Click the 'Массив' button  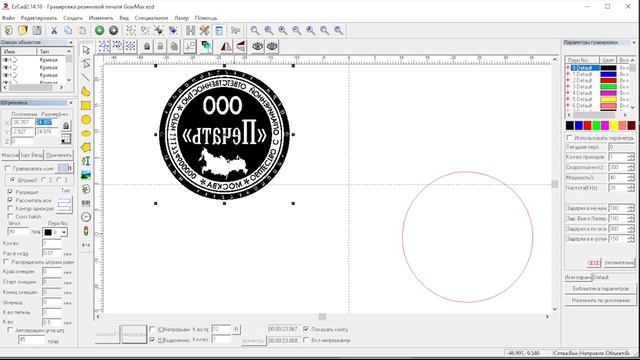pyautogui.click(x=10, y=155)
